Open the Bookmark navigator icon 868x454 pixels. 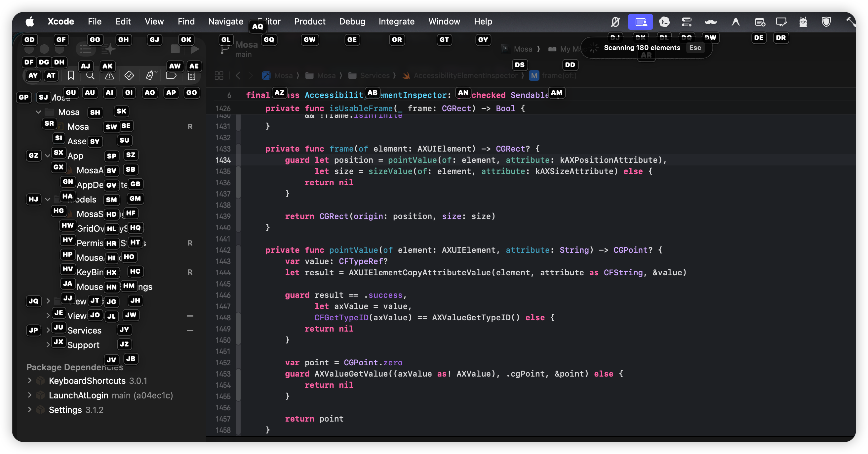tap(71, 75)
